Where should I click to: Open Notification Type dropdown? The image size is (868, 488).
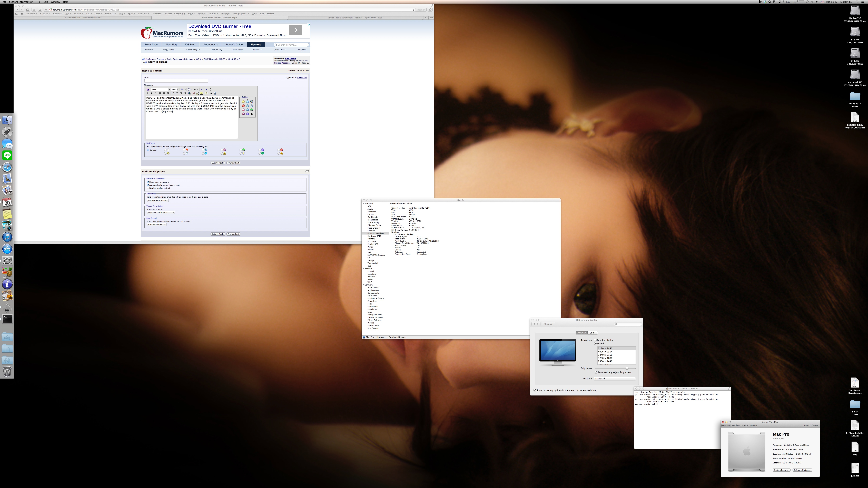tap(161, 212)
